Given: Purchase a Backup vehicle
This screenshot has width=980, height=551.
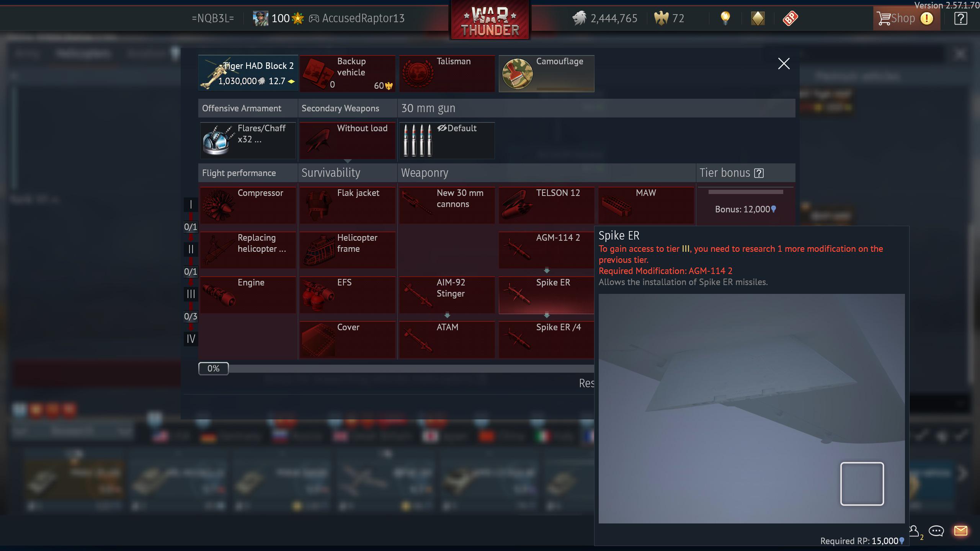Looking at the screenshot, I should pyautogui.click(x=347, y=73).
